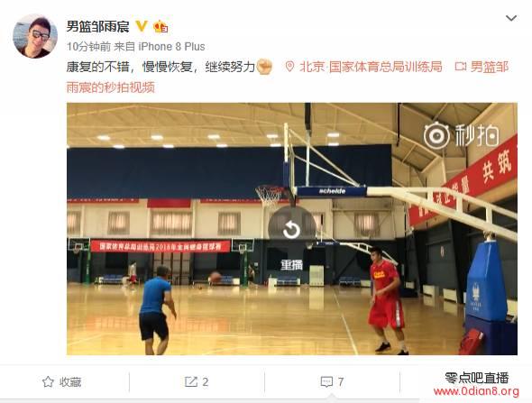The height and width of the screenshot is (403, 532).
Task: Open iPhone 8 Plus source link
Action: (x=171, y=47)
